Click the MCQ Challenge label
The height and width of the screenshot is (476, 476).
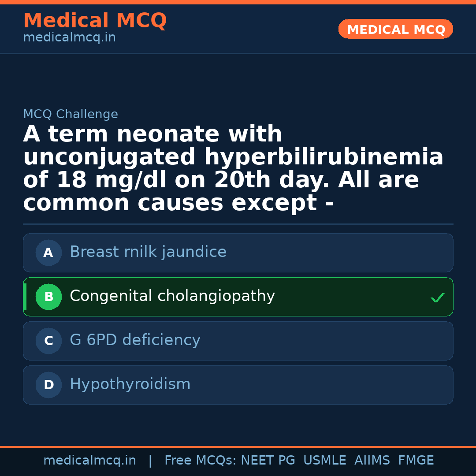(x=71, y=115)
